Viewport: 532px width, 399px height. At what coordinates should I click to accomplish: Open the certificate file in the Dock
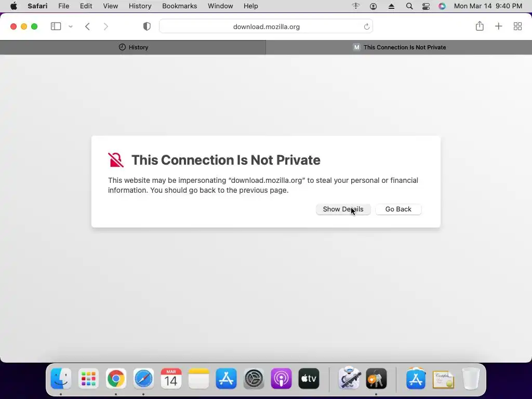[x=443, y=379]
